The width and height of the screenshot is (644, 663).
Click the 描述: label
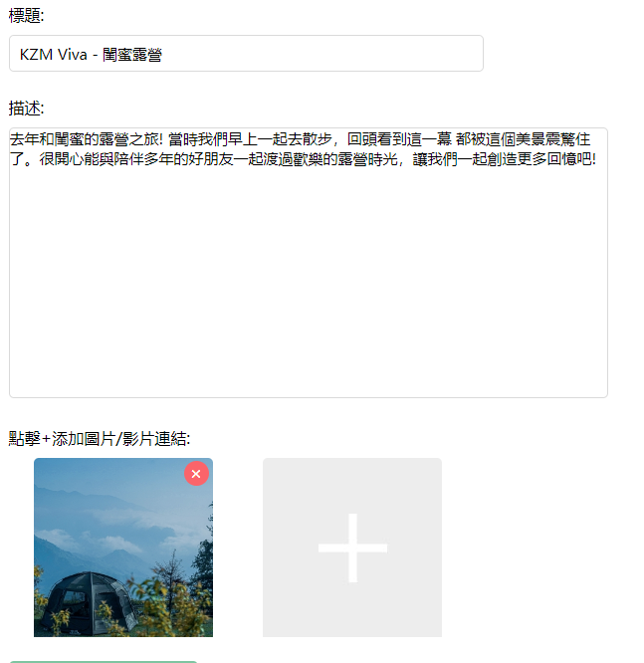pyautogui.click(x=26, y=109)
